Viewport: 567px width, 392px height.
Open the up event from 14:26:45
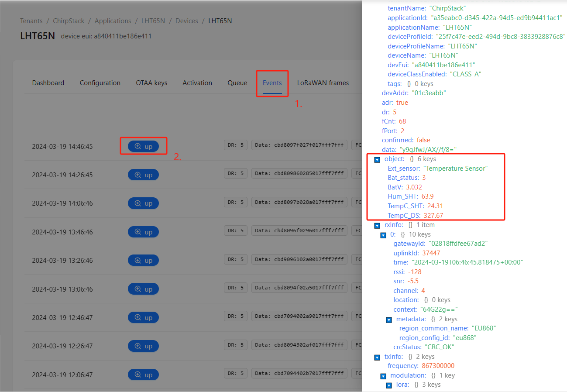pyautogui.click(x=143, y=175)
